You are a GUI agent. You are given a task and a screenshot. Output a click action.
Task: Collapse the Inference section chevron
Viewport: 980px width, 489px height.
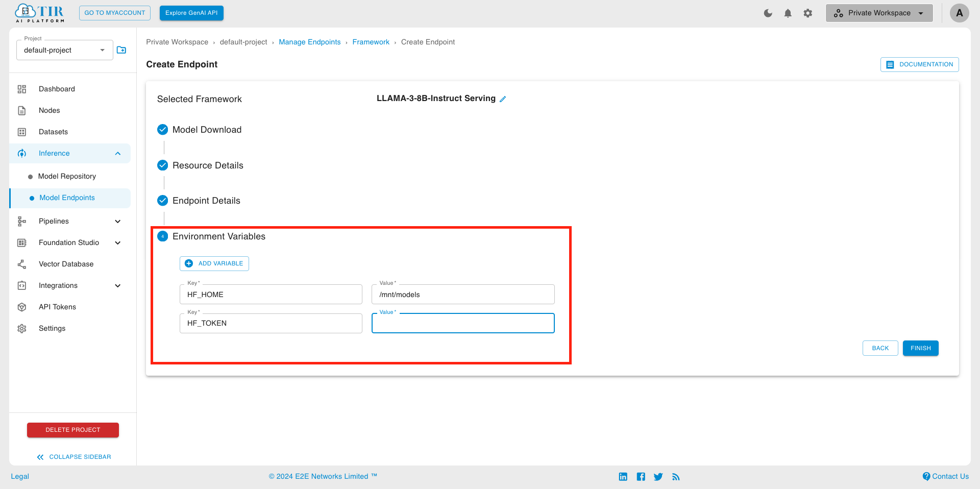(118, 154)
